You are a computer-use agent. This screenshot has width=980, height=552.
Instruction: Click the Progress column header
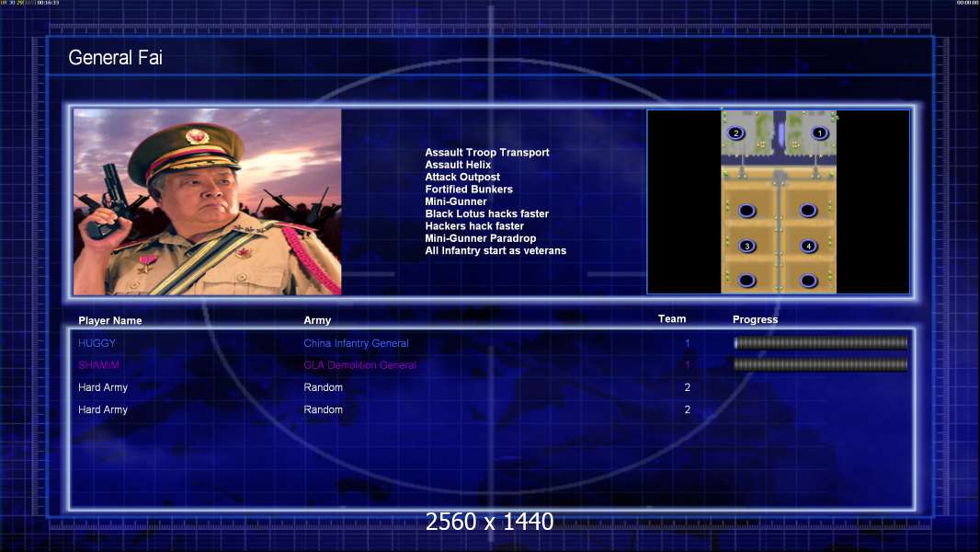755,319
